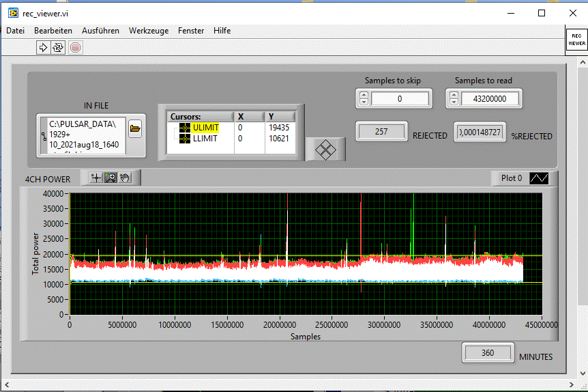Viewport: 588px width, 392px height.
Task: Click the Plot 0 legend label
Action: pyautogui.click(x=512, y=178)
